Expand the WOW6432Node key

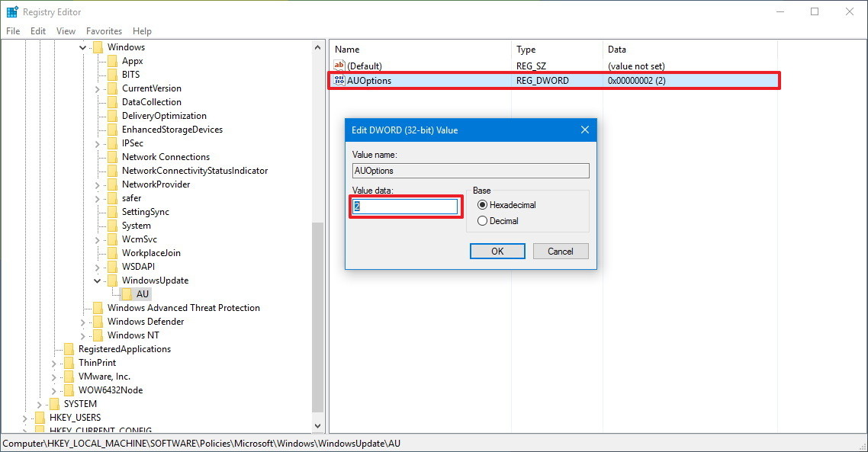(54, 390)
